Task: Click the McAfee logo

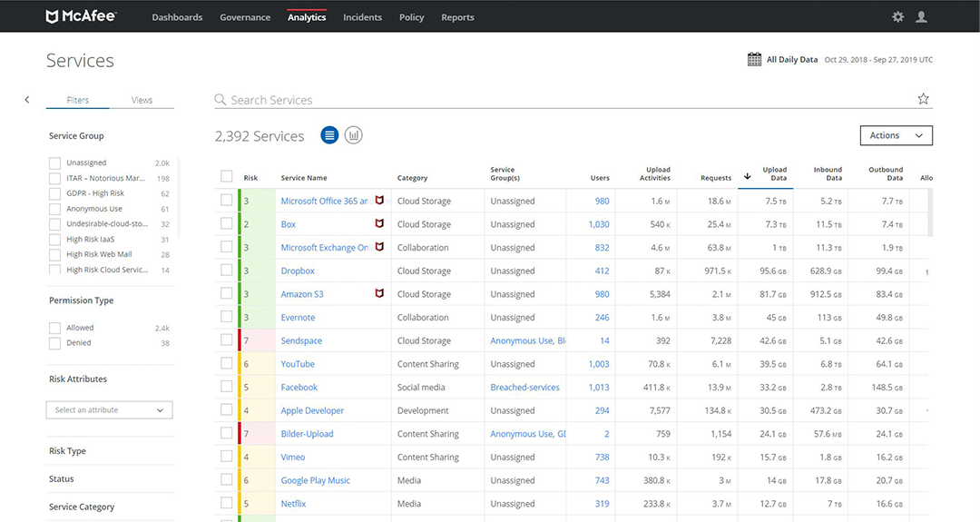Action: (82, 16)
